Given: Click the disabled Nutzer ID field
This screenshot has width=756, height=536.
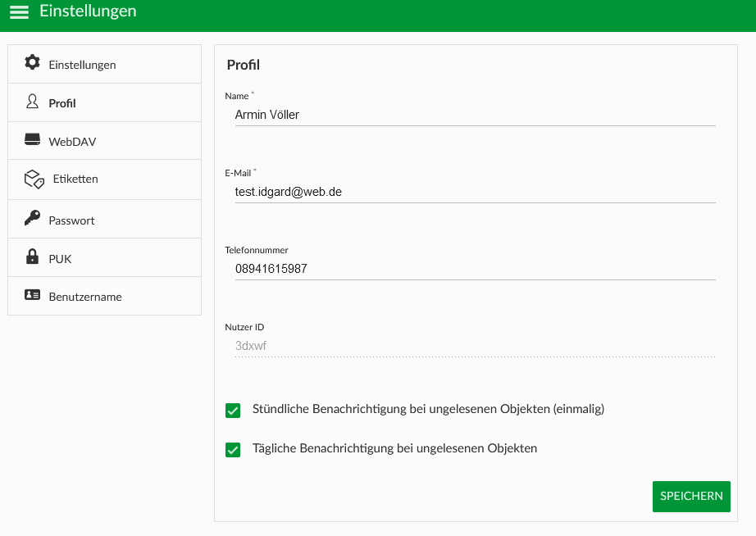Looking at the screenshot, I should coord(476,346).
